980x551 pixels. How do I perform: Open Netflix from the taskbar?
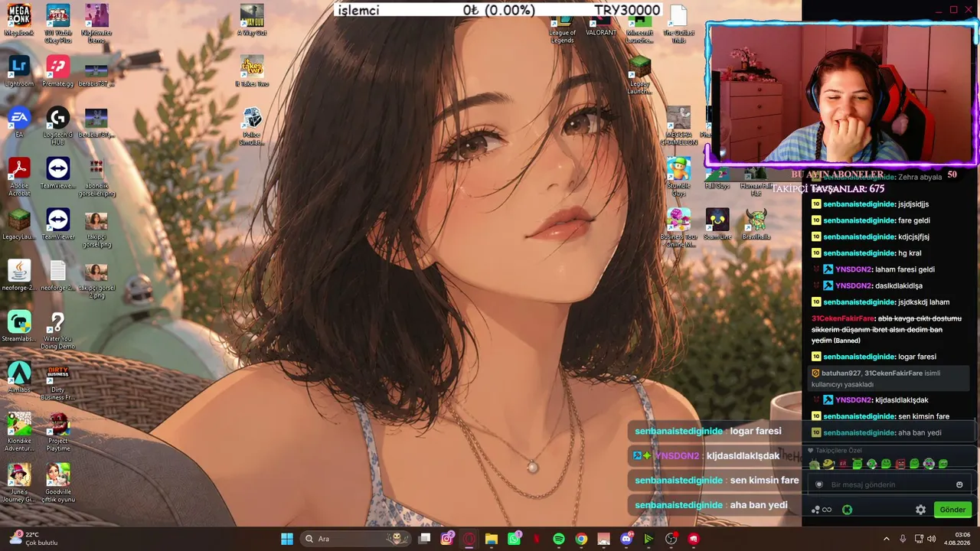pyautogui.click(x=536, y=539)
